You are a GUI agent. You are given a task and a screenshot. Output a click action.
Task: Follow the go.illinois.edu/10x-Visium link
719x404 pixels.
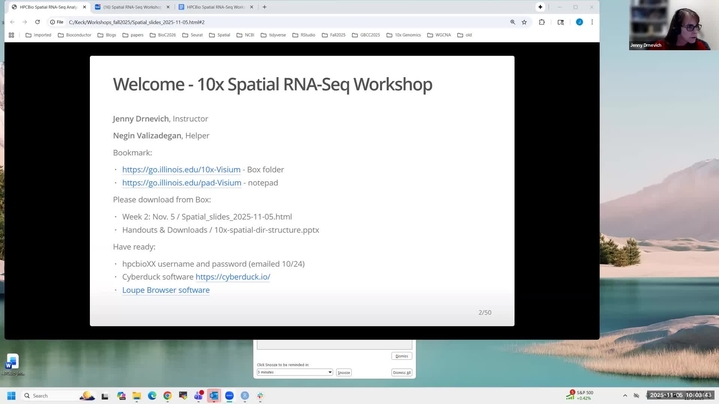click(x=181, y=170)
